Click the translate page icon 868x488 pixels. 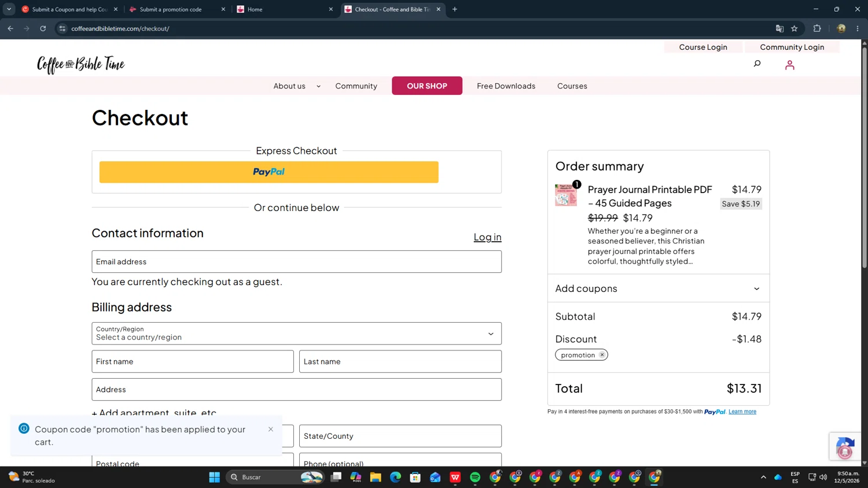coord(779,28)
